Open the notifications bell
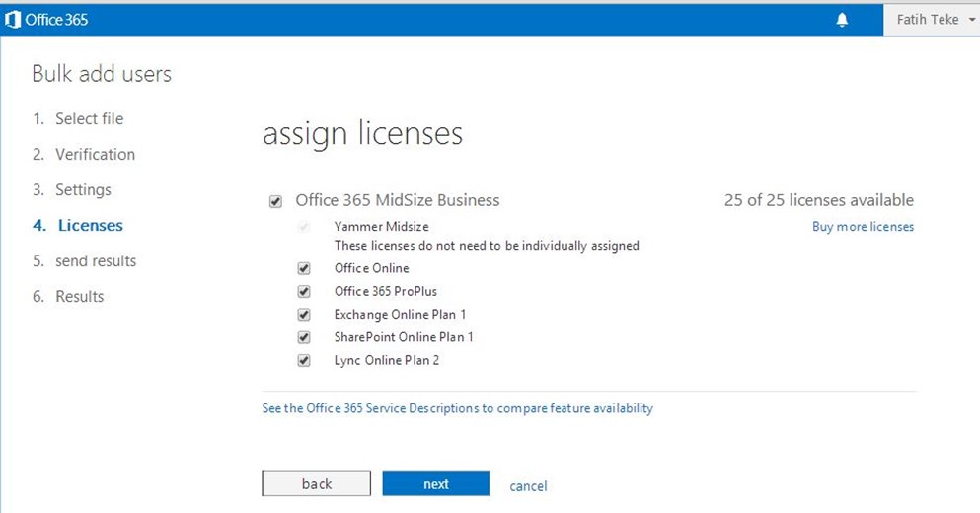Image resolution: width=980 pixels, height=513 pixels. pos(842,20)
